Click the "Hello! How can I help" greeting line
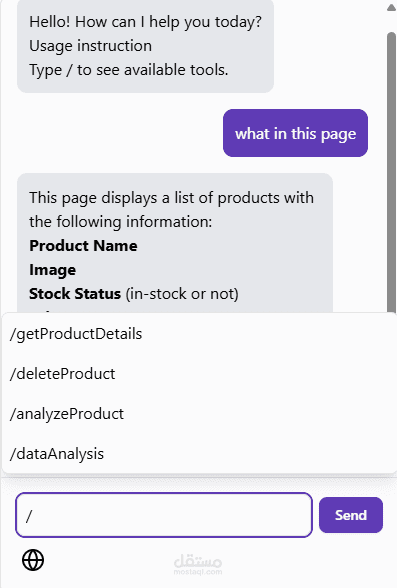 tap(145, 22)
